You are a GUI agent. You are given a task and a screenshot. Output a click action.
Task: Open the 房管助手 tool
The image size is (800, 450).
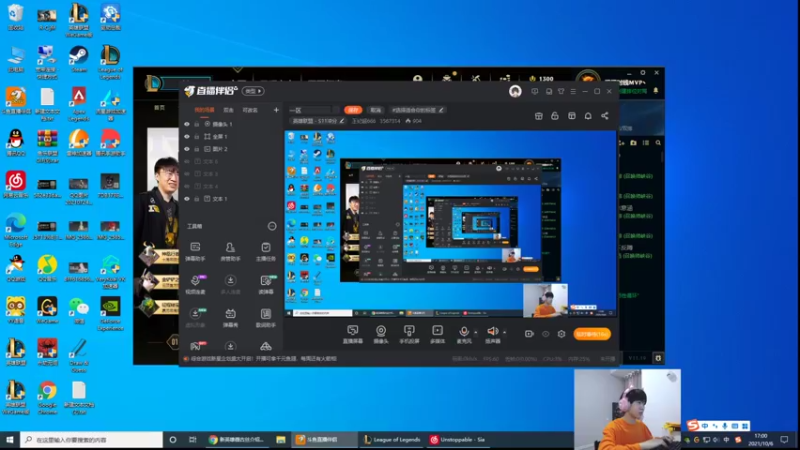click(x=230, y=252)
